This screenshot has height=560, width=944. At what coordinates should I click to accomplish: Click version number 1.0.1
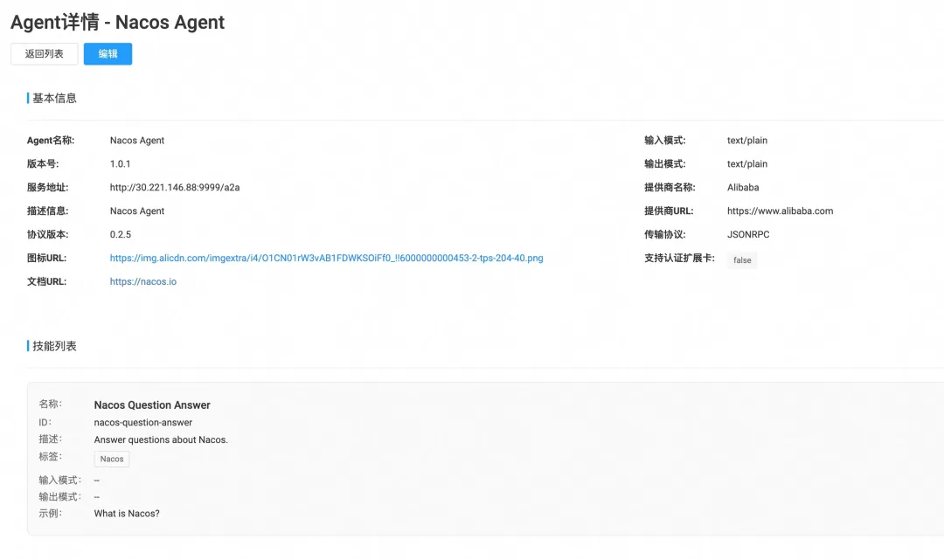click(121, 163)
